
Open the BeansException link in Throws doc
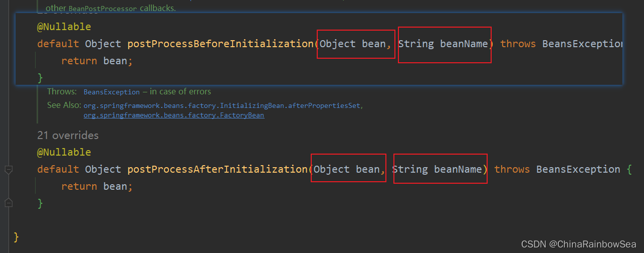click(111, 92)
